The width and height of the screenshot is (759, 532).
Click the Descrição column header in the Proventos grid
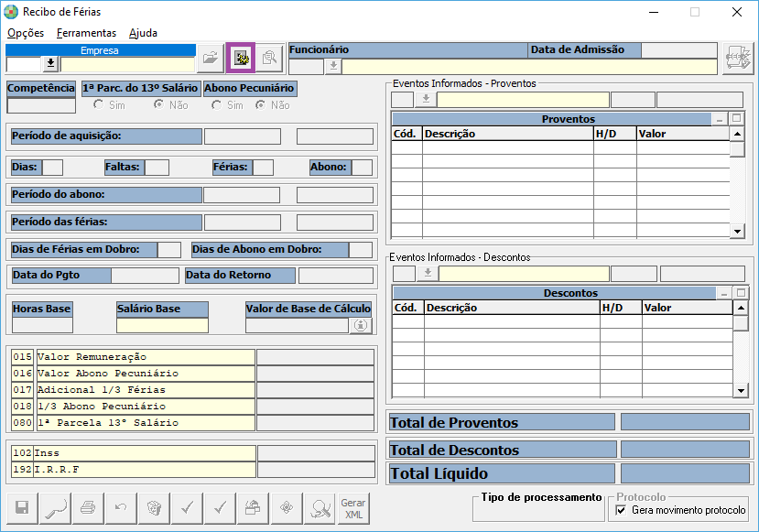coord(508,134)
